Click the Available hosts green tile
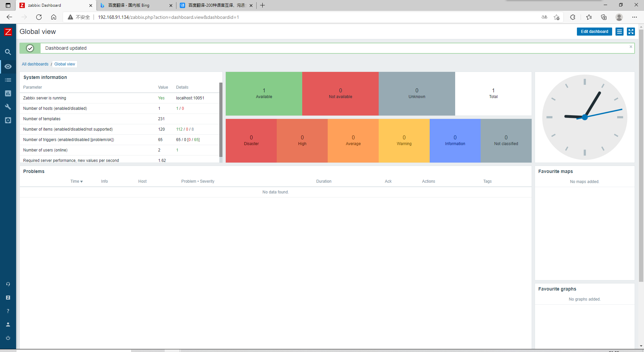Viewport: 644px width, 352px height. [264, 94]
